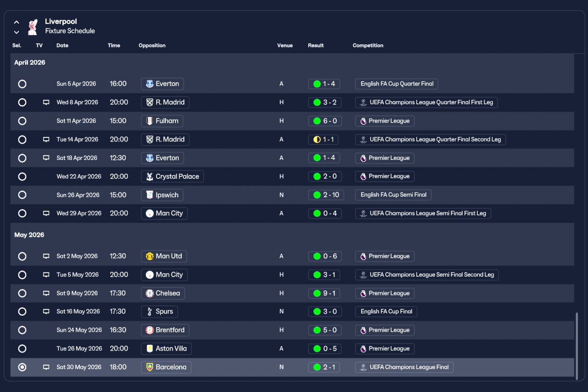The height and width of the screenshot is (392, 588).
Task: Click the Liverpool club crest
Action: pyautogui.click(x=33, y=27)
